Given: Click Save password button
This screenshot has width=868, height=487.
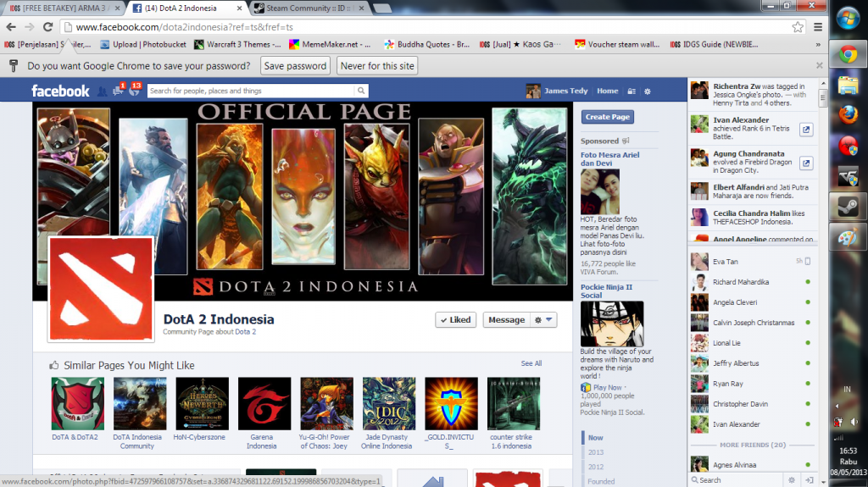Looking at the screenshot, I should click(x=295, y=66).
